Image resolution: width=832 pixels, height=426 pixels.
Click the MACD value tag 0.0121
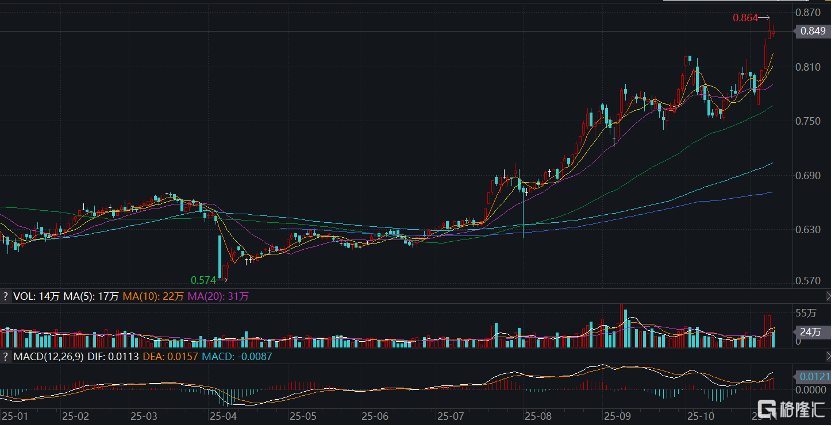click(x=811, y=375)
